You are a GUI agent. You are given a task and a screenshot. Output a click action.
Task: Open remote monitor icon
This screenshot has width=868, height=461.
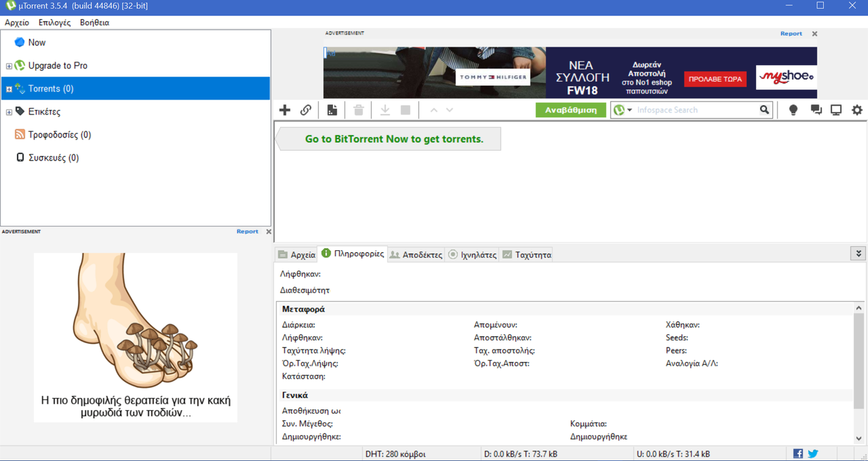836,110
